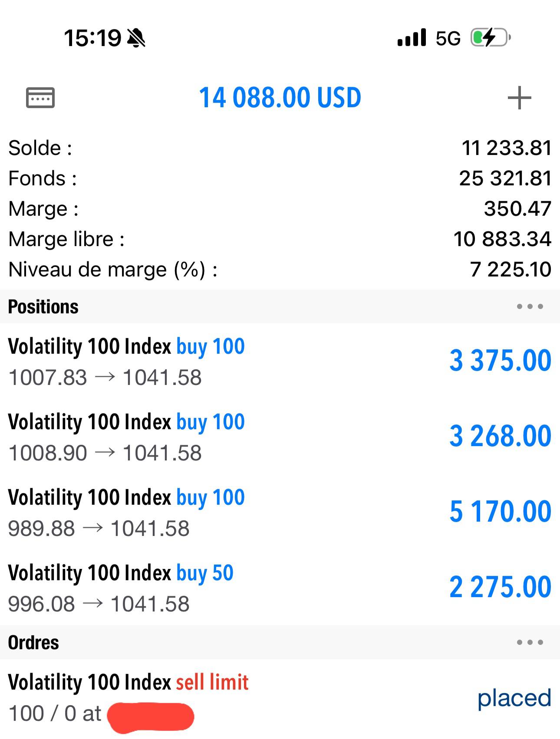560x739 pixels.
Task: Open the Ordres three-dot menu
Action: 530,642
